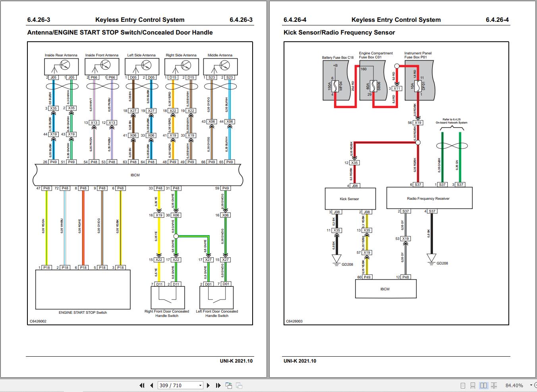Screen dimensions: 537x392
Task: Switch to continuous scrolling page layout
Action: [473, 385]
